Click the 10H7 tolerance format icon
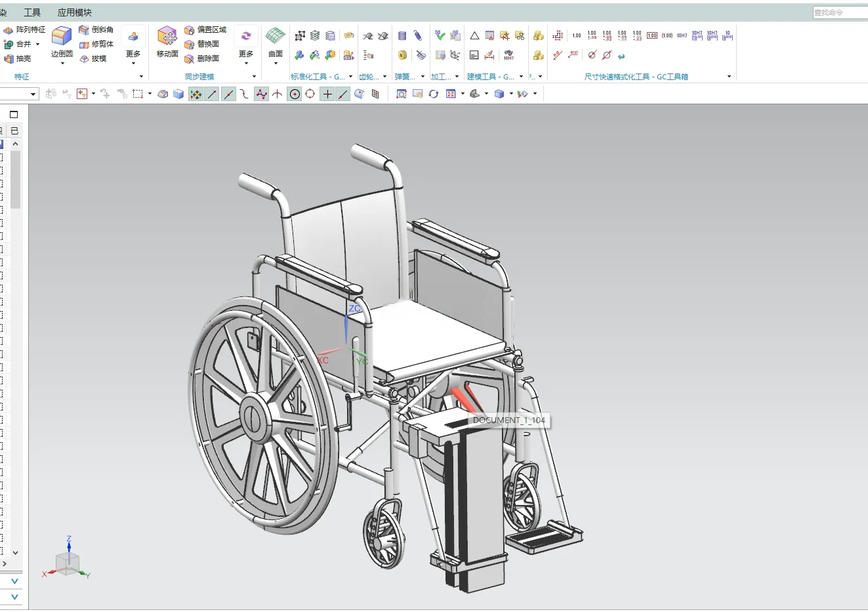Viewport: 868px width, 612px height. (682, 35)
